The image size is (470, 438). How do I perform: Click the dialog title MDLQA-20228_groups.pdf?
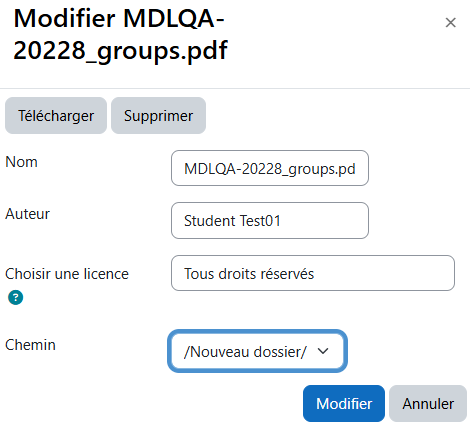coord(120,34)
